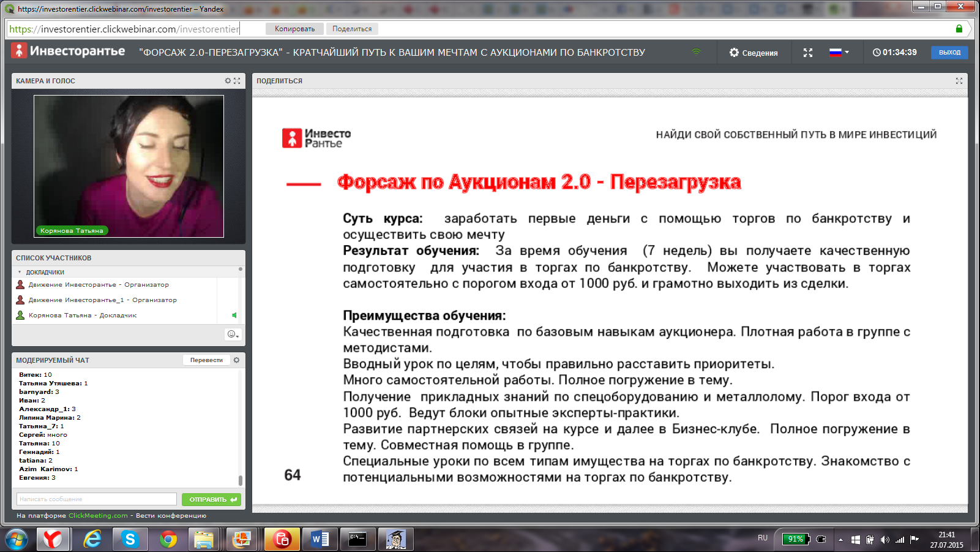
Task: Maximize the shared presentation panel
Action: click(959, 81)
